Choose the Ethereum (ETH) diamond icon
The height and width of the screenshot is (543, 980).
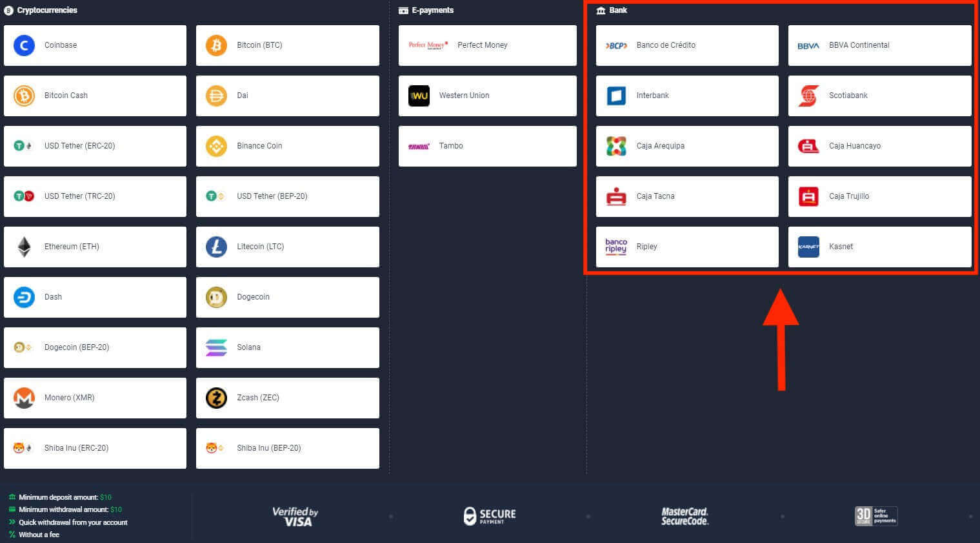tap(24, 247)
